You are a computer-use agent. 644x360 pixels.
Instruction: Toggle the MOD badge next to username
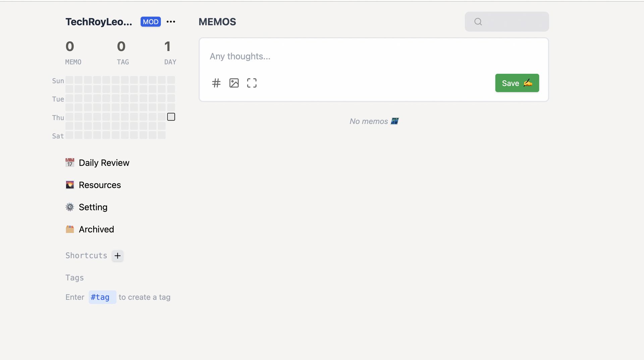150,21
